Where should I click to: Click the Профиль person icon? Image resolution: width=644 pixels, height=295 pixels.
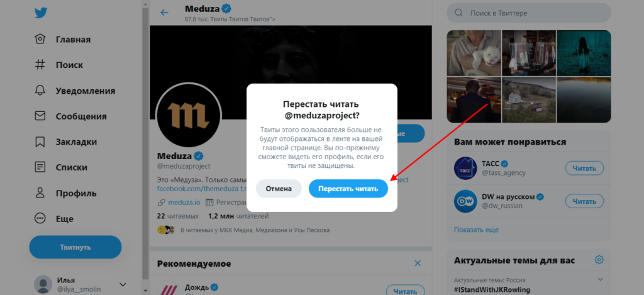pos(41,193)
